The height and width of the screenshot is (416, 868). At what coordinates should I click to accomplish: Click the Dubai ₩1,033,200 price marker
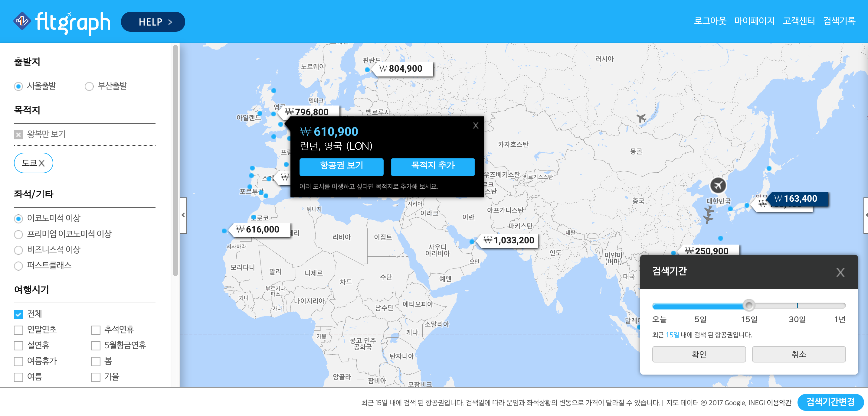click(509, 241)
